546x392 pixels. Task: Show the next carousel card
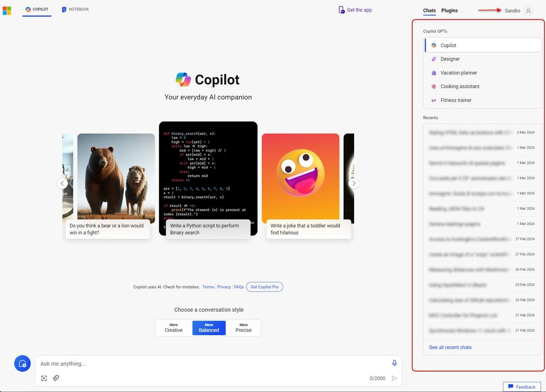pos(354,183)
